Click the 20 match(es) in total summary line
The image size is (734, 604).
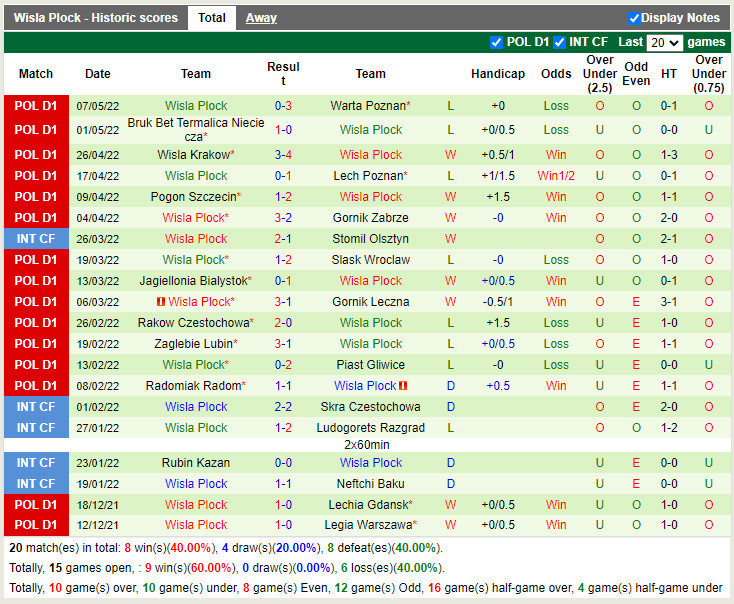tap(226, 548)
